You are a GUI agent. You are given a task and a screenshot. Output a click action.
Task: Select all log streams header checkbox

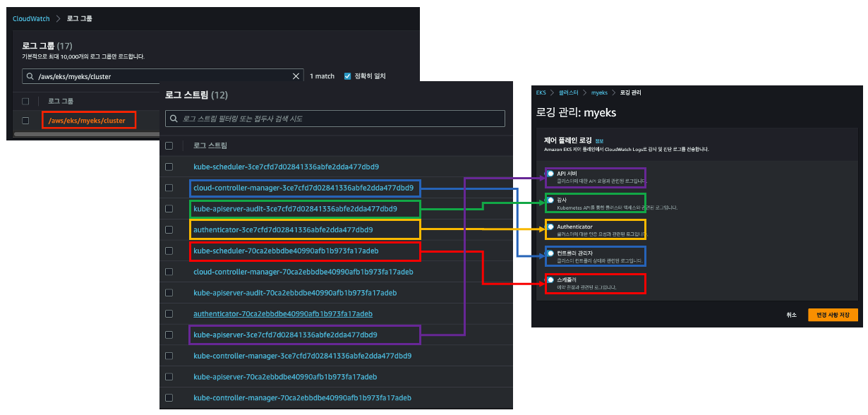coord(169,145)
